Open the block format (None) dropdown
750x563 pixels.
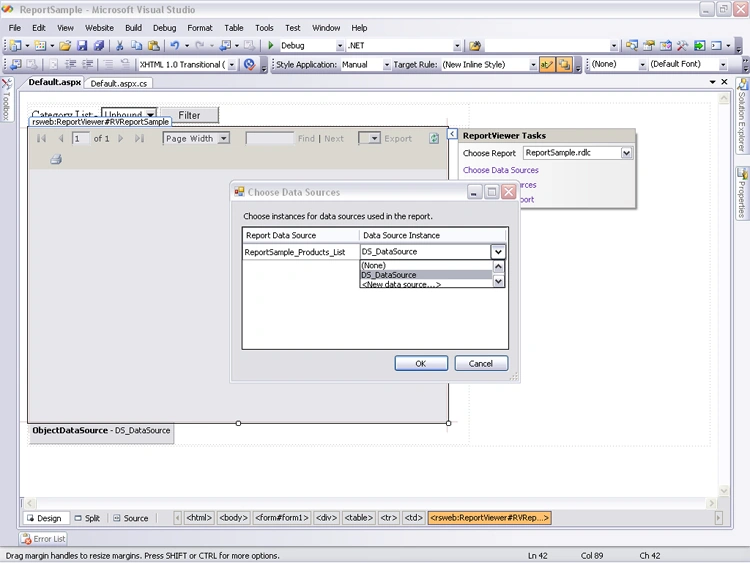pos(642,65)
